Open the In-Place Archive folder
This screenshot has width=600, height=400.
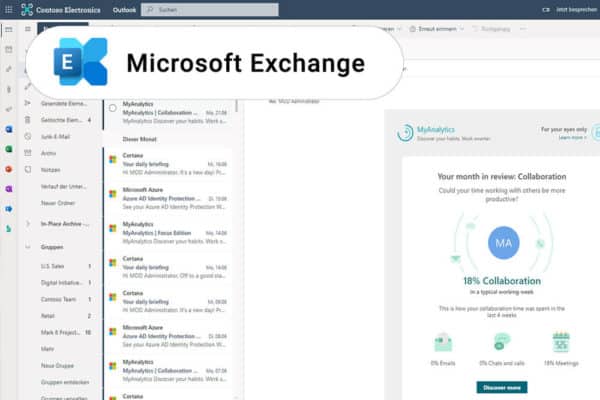[65, 224]
